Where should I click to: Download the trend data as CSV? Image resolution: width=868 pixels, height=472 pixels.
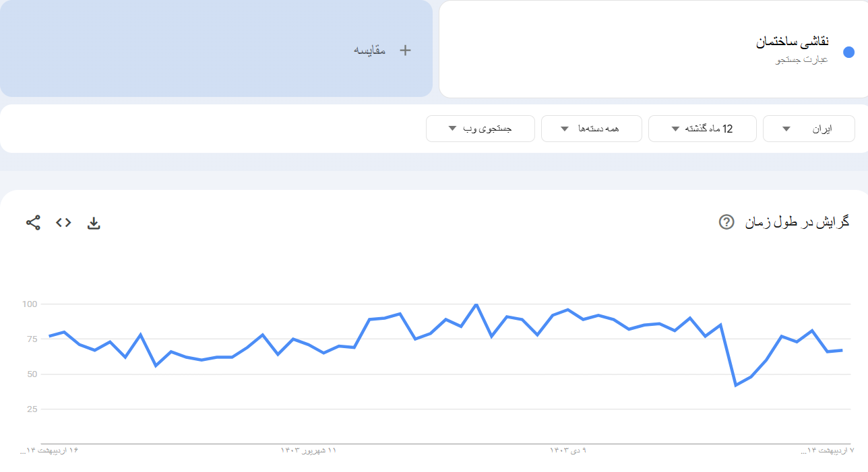point(94,222)
